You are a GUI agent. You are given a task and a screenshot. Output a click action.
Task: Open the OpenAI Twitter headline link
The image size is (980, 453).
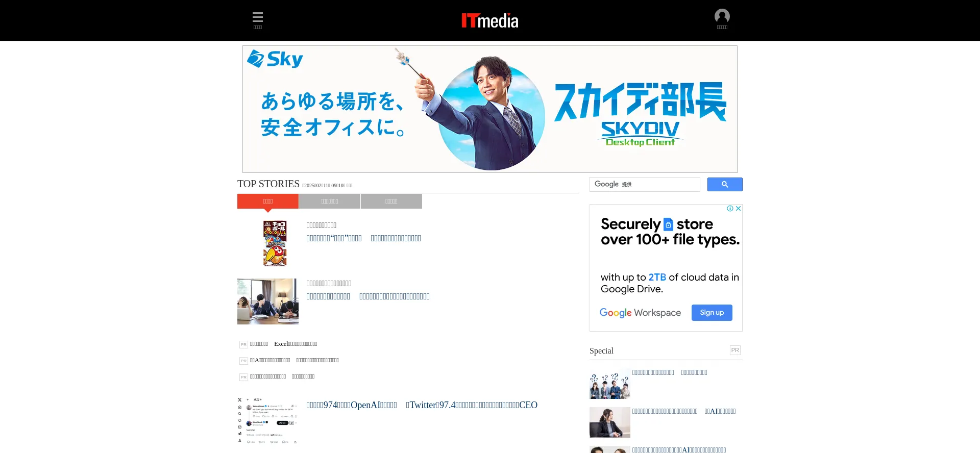[422, 405]
